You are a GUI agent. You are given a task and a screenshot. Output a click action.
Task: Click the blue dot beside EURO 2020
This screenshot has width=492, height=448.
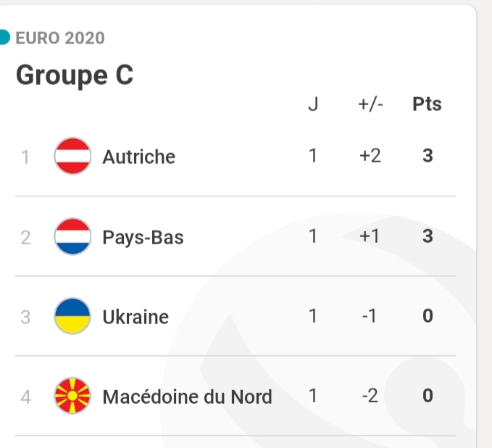(4, 38)
